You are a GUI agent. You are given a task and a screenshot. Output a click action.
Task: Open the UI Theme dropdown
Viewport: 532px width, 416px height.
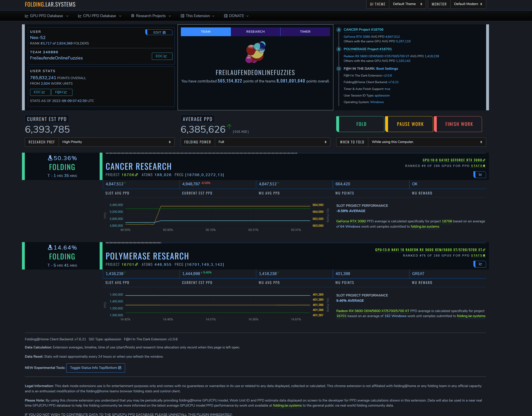(x=407, y=4)
